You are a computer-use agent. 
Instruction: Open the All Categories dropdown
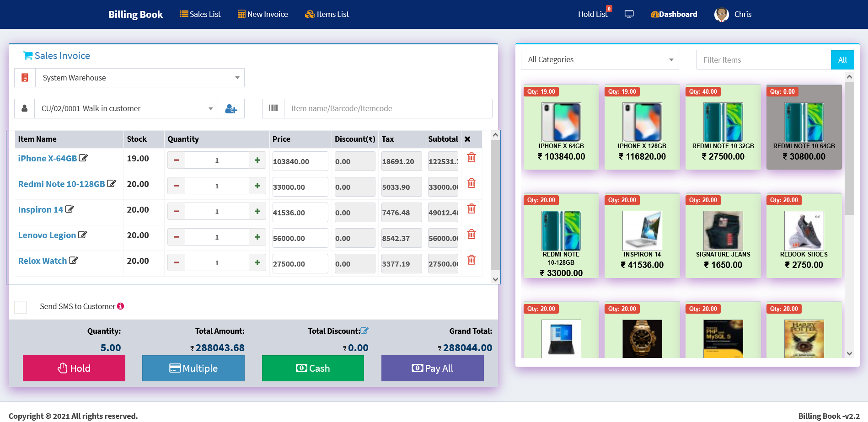[x=600, y=60]
